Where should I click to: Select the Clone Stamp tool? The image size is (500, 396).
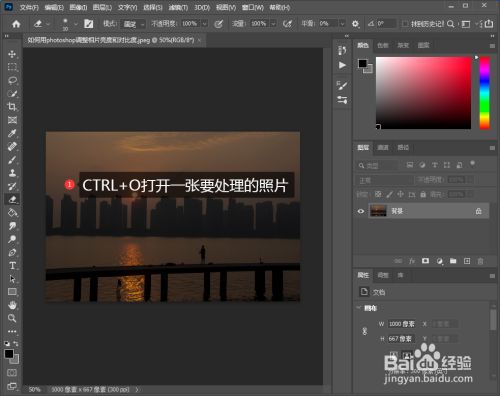12,173
